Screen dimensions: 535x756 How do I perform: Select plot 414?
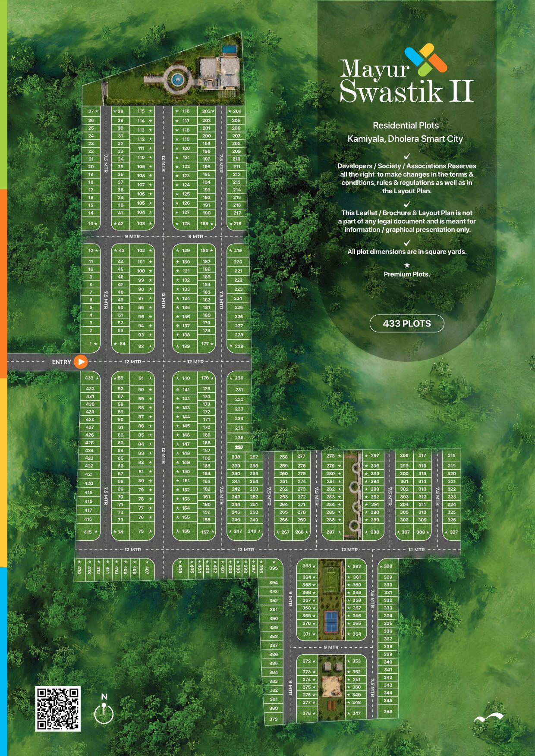[x=79, y=570]
